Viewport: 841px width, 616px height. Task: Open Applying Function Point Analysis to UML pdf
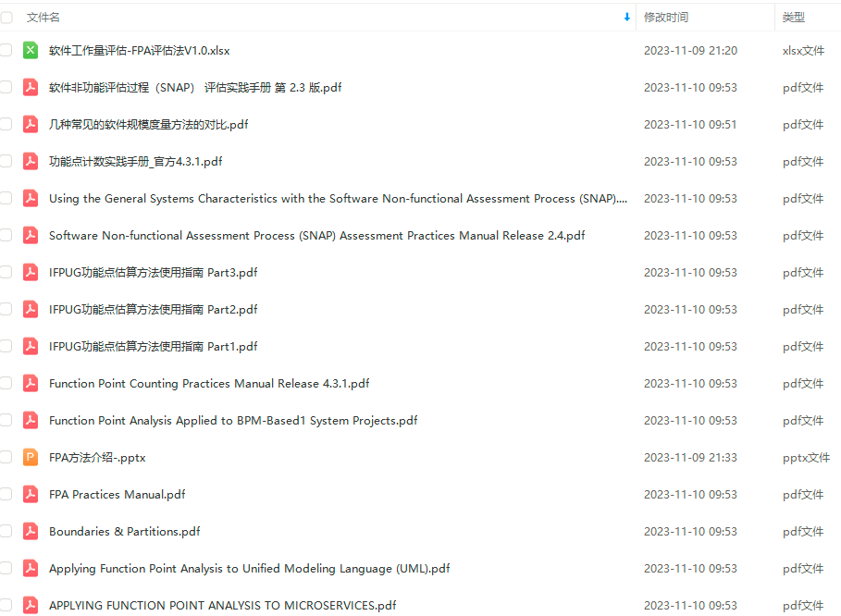click(249, 568)
